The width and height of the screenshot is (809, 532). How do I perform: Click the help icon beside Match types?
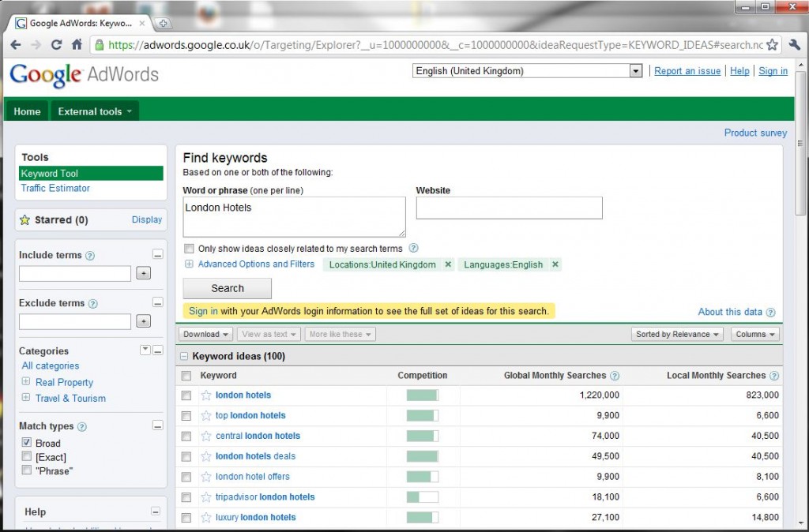82,427
